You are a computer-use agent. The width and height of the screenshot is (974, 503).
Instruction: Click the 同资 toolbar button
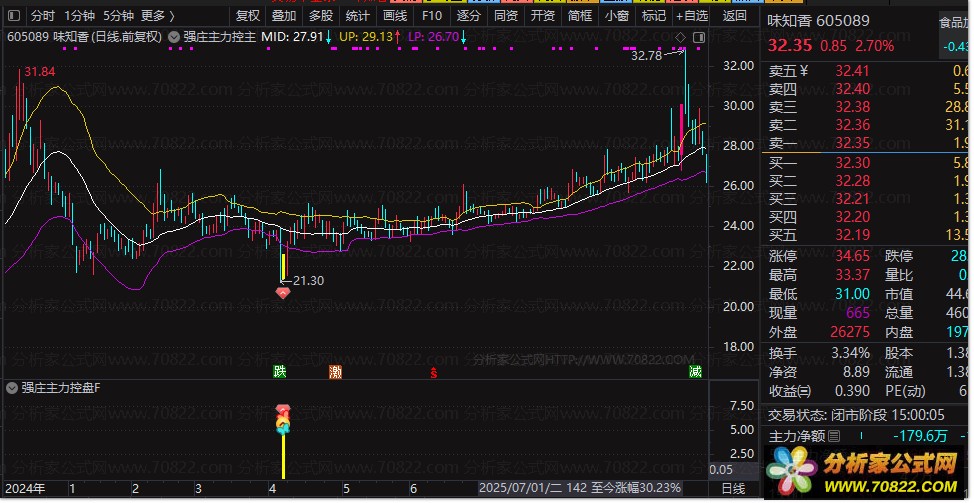click(506, 16)
